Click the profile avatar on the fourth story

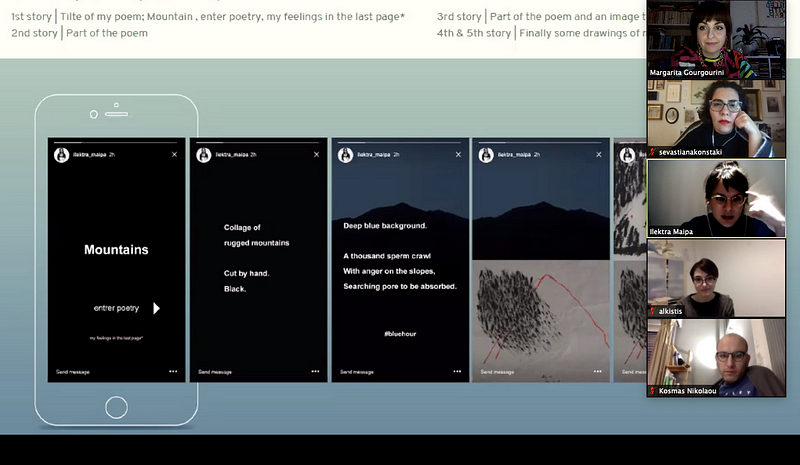[x=487, y=155]
